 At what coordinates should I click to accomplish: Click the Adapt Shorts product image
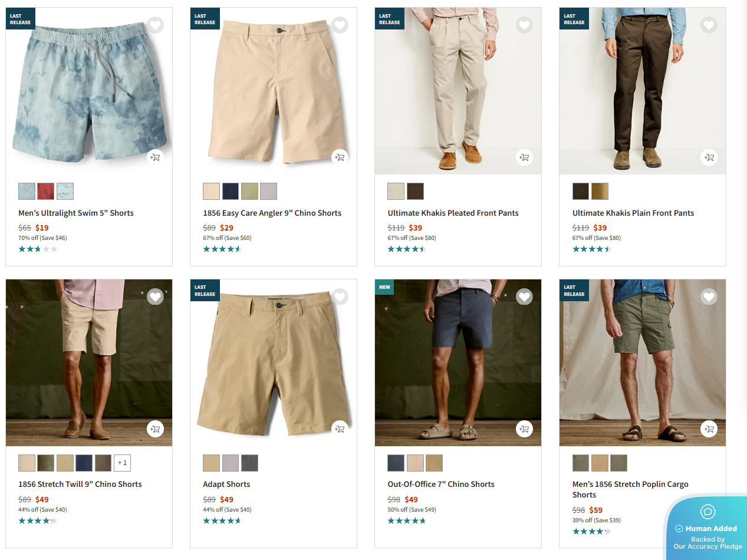pos(274,363)
